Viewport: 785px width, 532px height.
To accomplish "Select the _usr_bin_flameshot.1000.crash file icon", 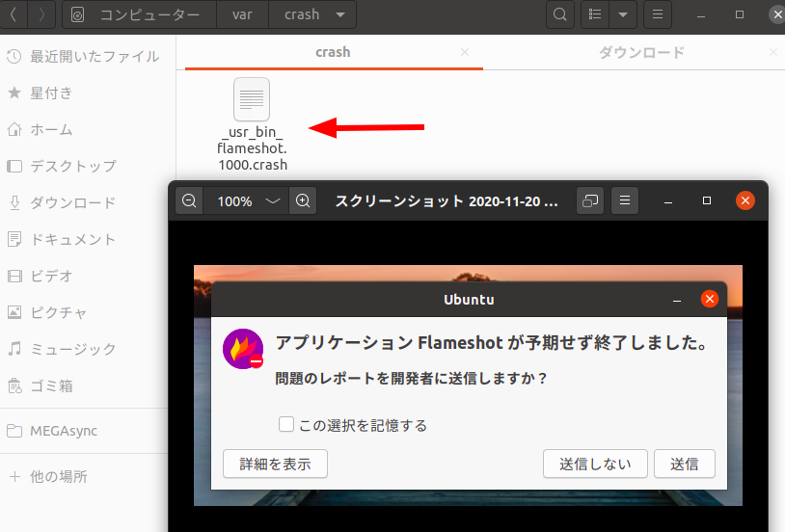I will click(x=252, y=99).
